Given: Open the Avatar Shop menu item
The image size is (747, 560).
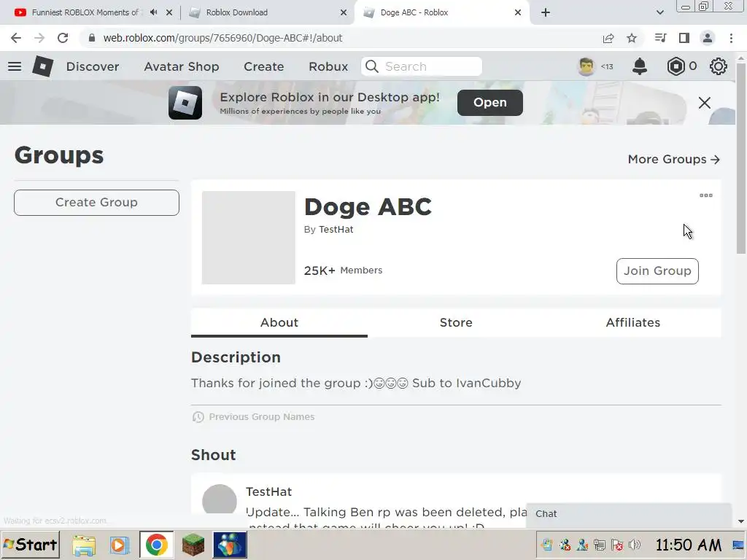Looking at the screenshot, I should click(x=182, y=66).
